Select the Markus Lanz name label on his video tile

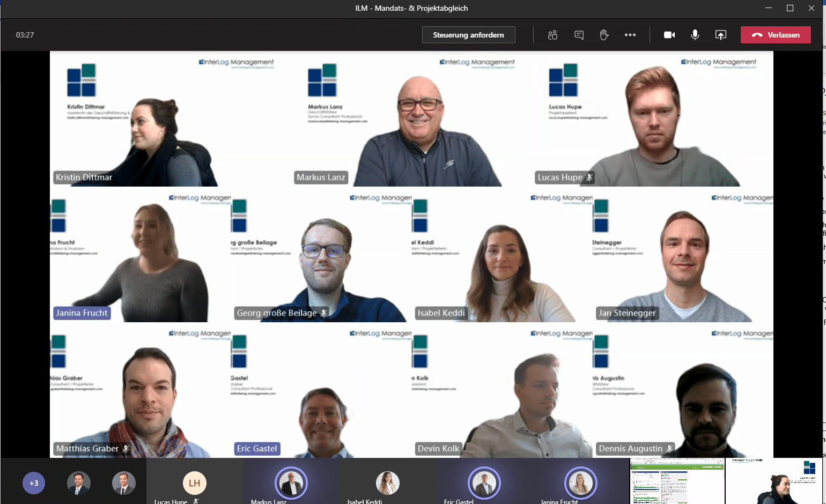pos(321,177)
